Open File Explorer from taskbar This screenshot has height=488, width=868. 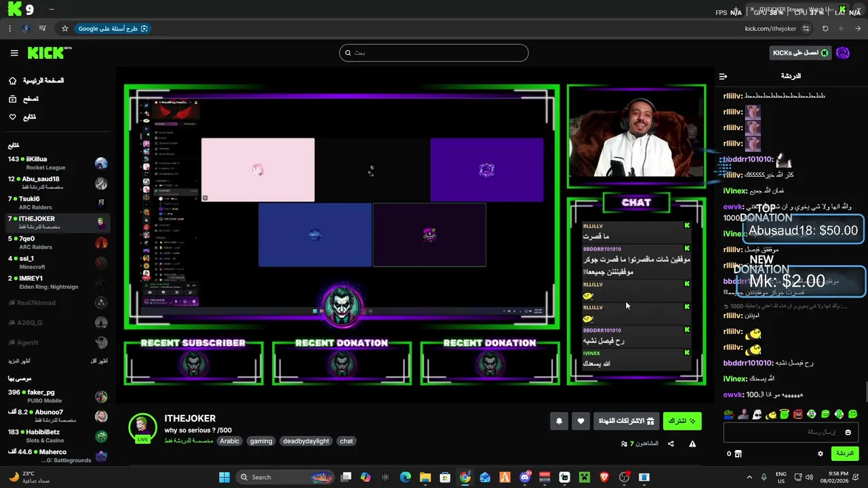coord(425,477)
